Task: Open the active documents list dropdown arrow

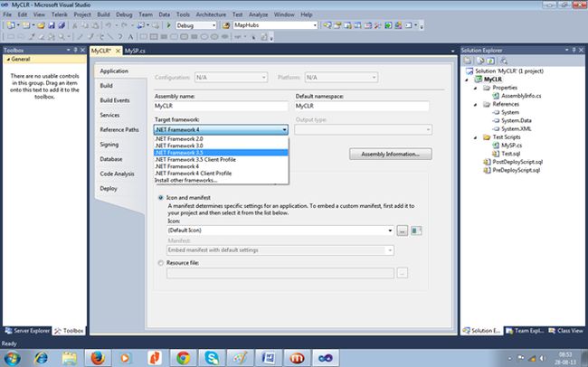Action: click(x=452, y=51)
